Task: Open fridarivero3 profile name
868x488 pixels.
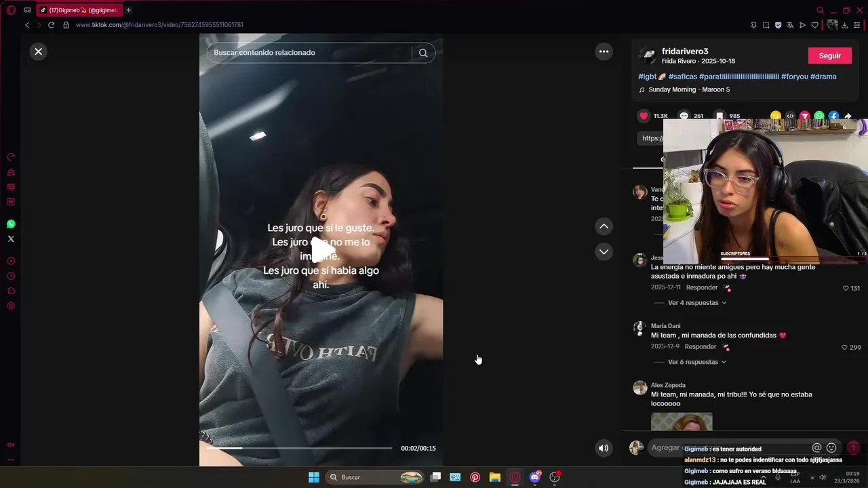Action: 685,52
